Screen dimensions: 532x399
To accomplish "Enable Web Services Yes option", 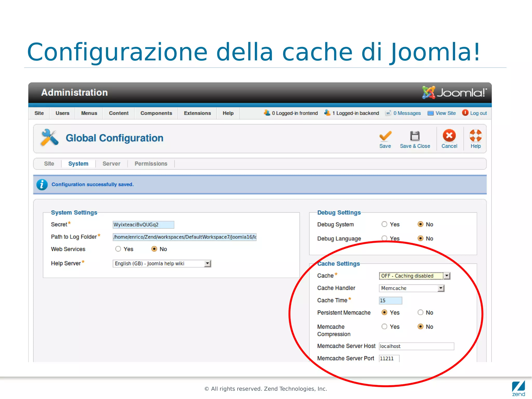I will 118,249.
